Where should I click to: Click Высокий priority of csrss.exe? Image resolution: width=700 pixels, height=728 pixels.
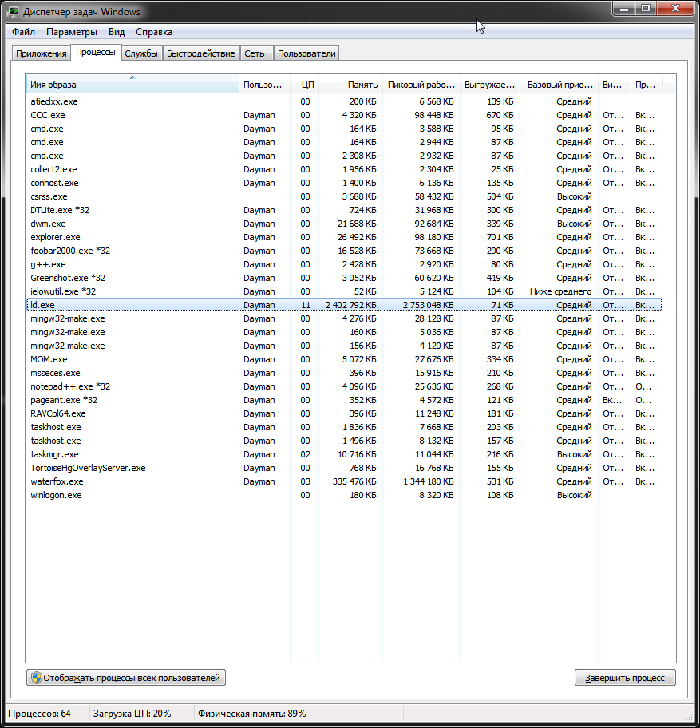click(x=574, y=196)
